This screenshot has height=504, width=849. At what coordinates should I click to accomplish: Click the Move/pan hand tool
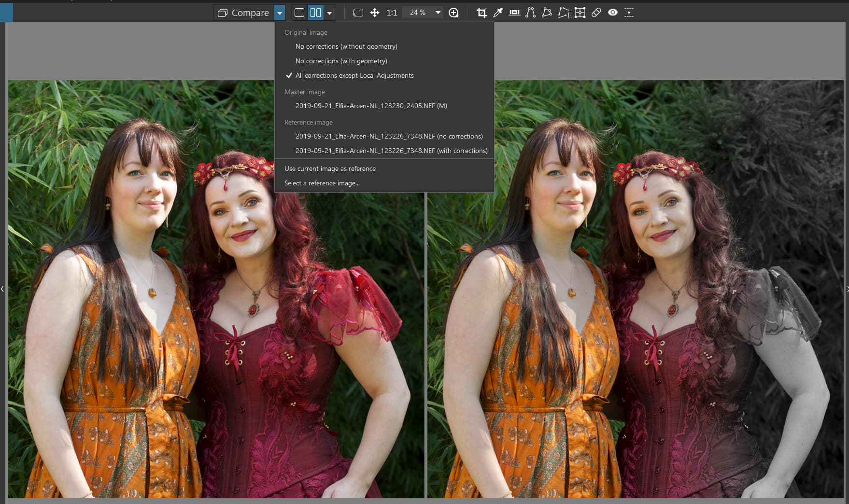[x=374, y=13]
